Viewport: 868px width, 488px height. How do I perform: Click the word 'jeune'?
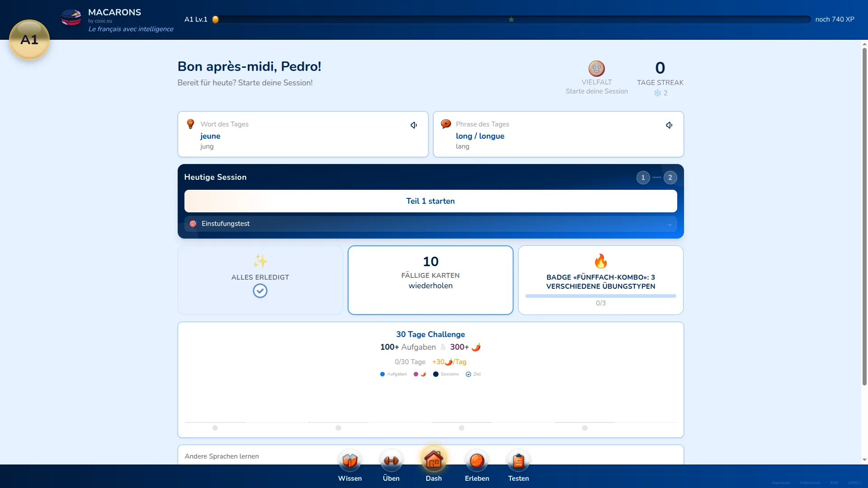click(210, 136)
